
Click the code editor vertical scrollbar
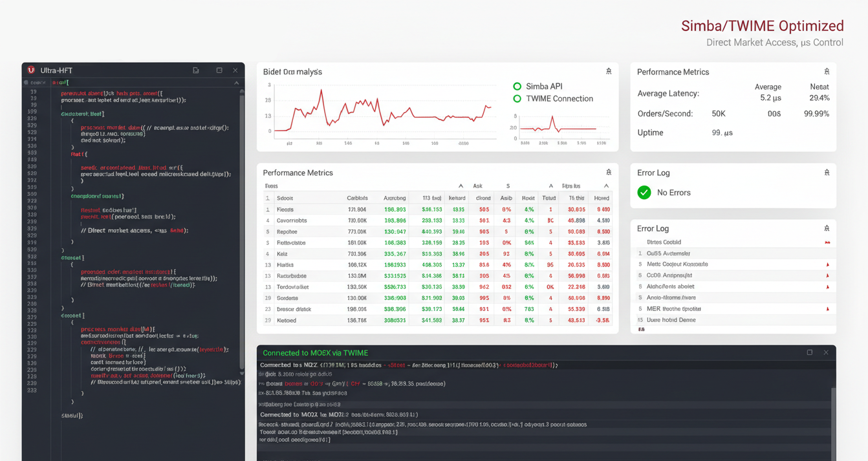point(242,226)
